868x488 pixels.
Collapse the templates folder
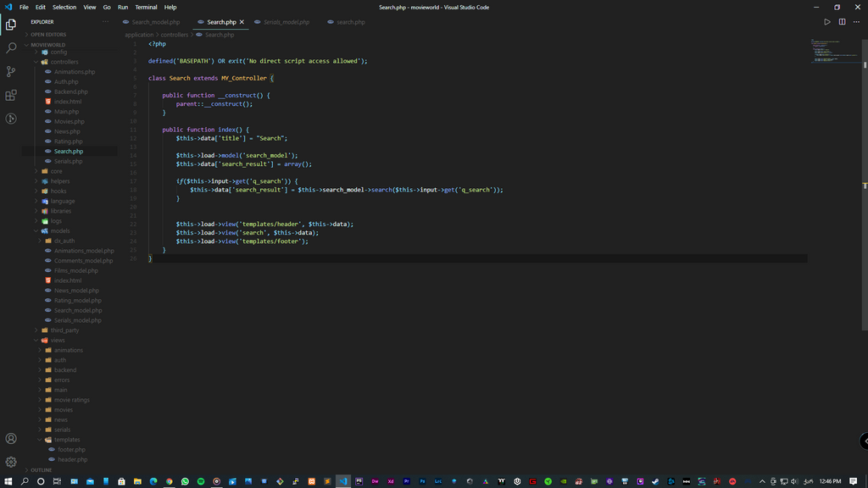pyautogui.click(x=66, y=440)
